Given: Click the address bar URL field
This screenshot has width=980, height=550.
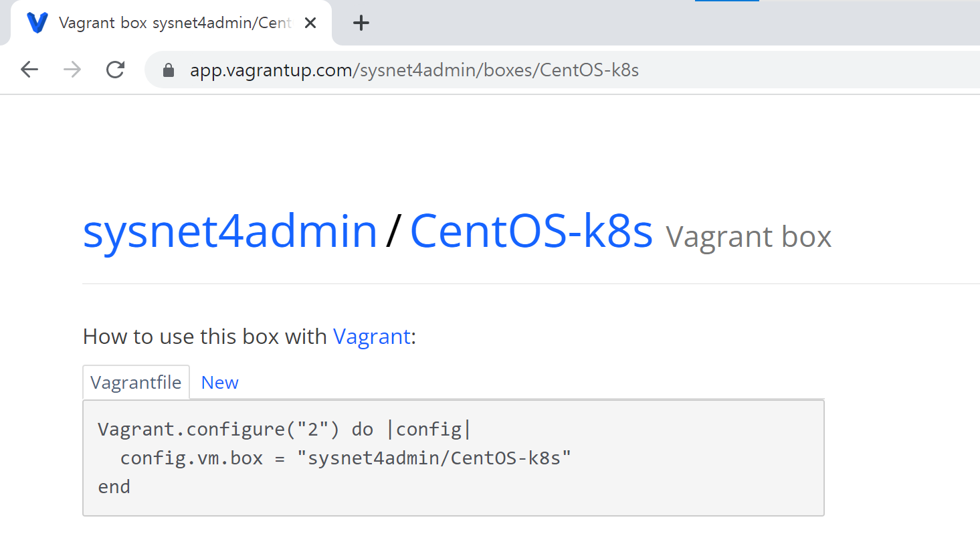Looking at the screenshot, I should click(562, 70).
